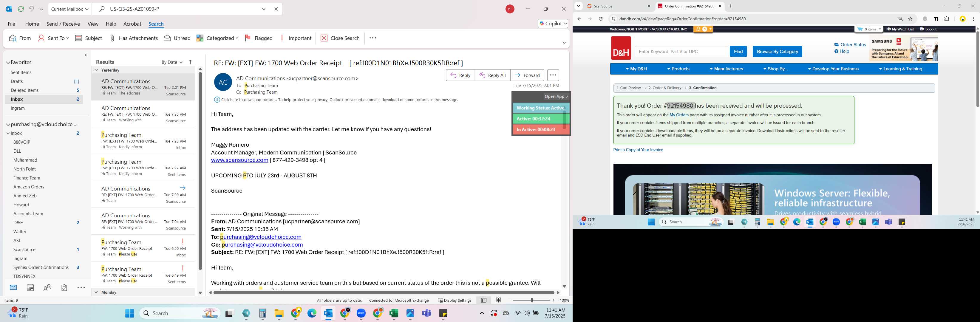
Task: Click the Undo arrow in Outlook title bar
Action: tap(31, 9)
